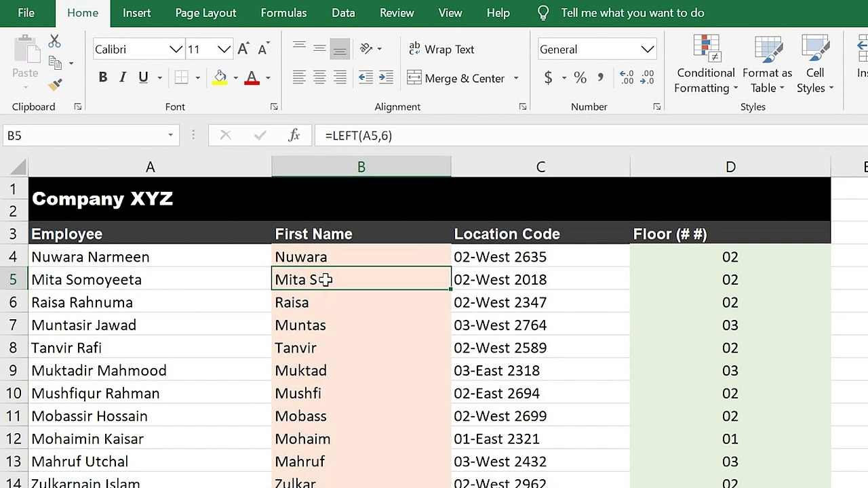The image size is (868, 488).
Task: Click the Comma Style icon
Action: (601, 78)
